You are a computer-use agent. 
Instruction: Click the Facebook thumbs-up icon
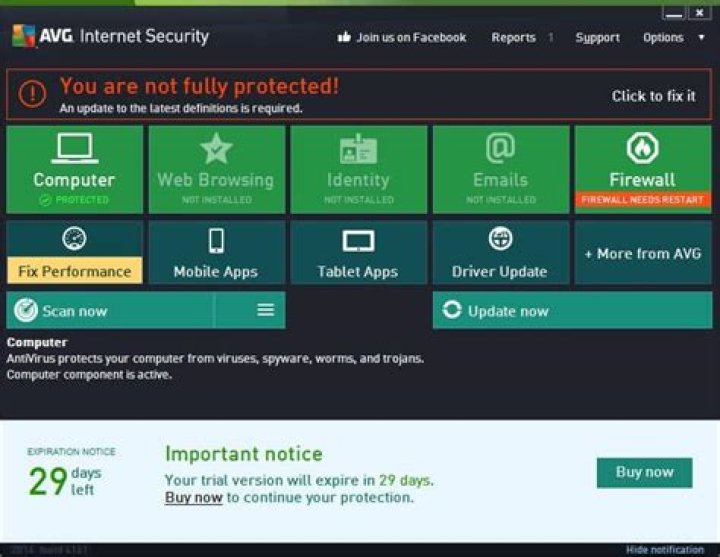tap(344, 37)
